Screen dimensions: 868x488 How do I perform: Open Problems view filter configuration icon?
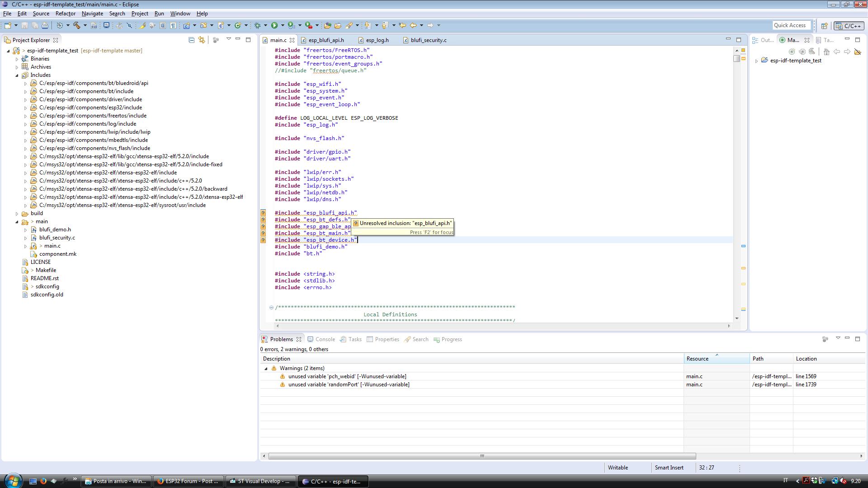[x=825, y=339]
